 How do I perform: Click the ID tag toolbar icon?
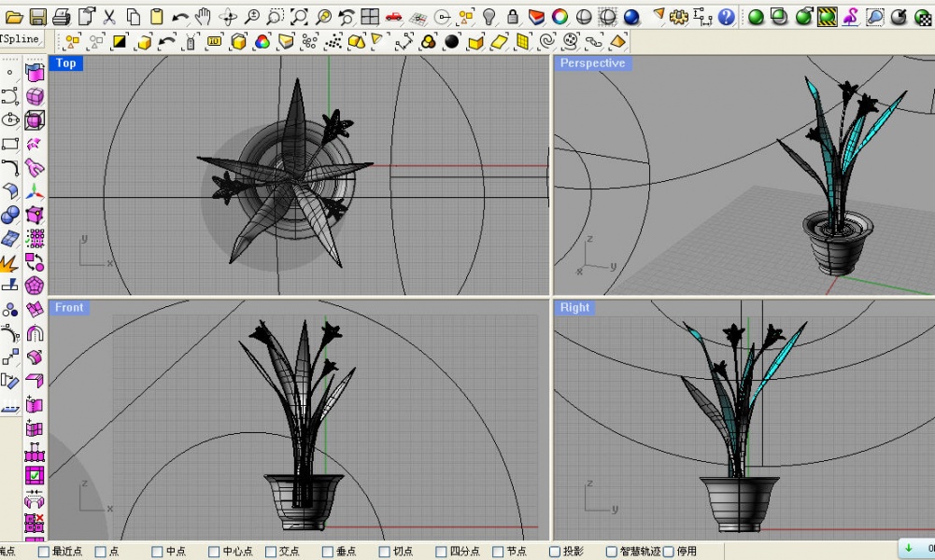point(214,42)
